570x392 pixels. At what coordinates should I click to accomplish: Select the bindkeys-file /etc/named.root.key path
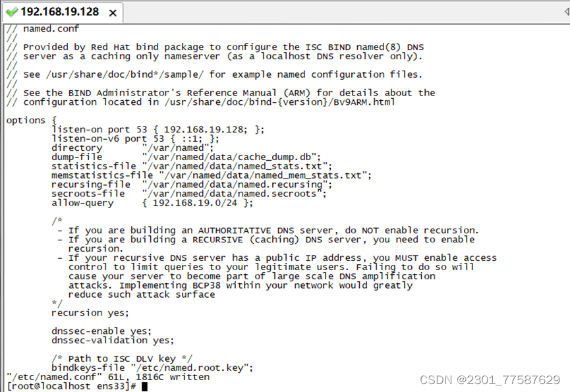pos(152,367)
